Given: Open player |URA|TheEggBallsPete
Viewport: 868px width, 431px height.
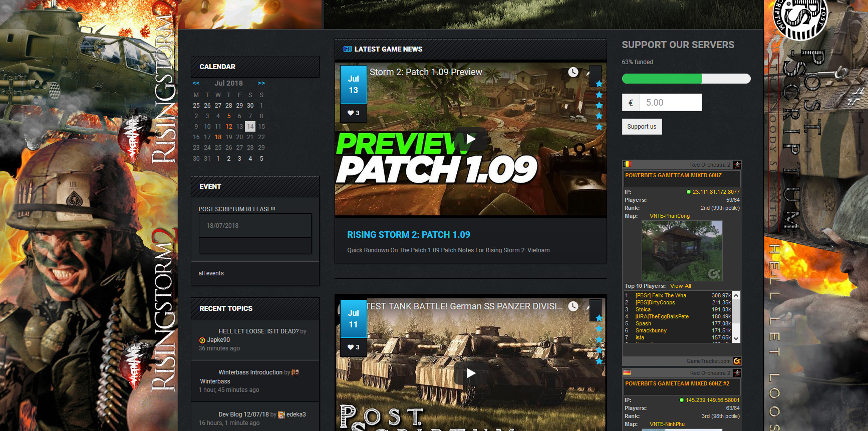Looking at the screenshot, I should pyautogui.click(x=662, y=317).
